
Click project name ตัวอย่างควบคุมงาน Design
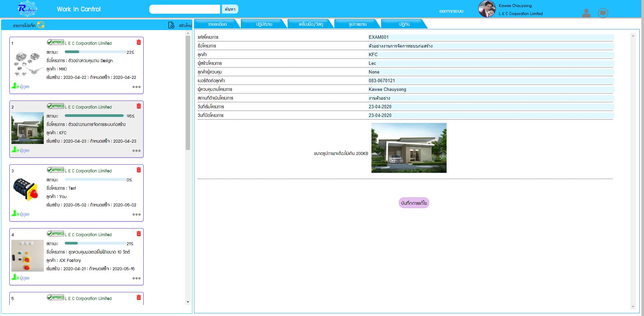91,60
